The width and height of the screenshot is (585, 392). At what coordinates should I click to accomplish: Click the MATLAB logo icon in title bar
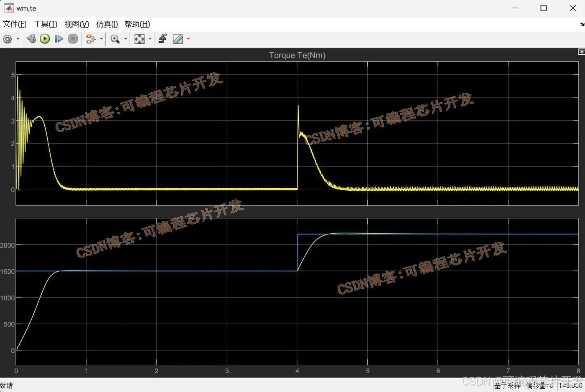[x=9, y=8]
